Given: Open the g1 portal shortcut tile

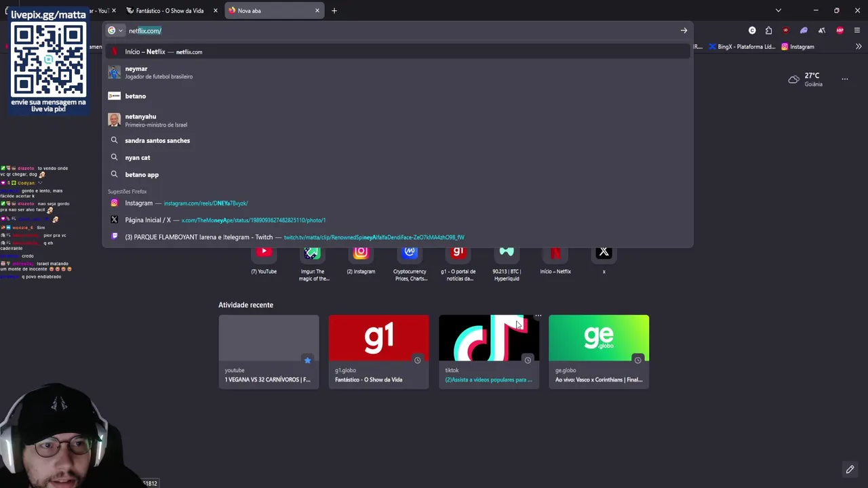Looking at the screenshot, I should point(458,263).
